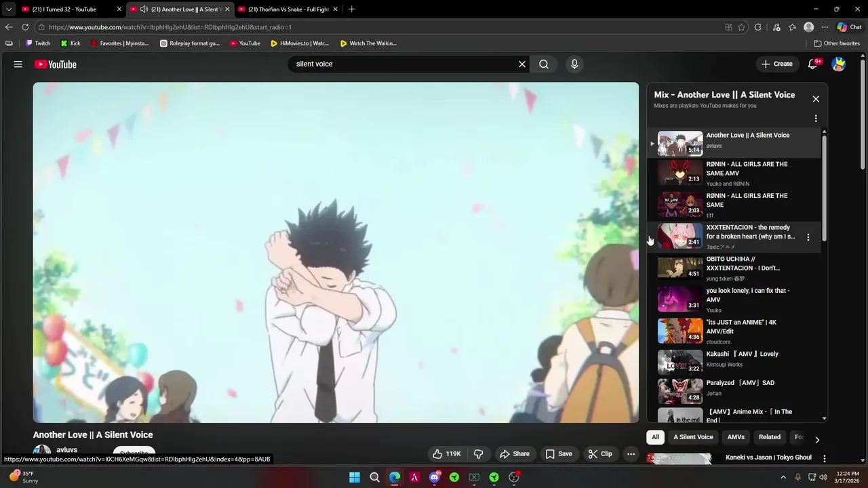
Task: Open the avluvs channel avatar
Action: [42, 451]
